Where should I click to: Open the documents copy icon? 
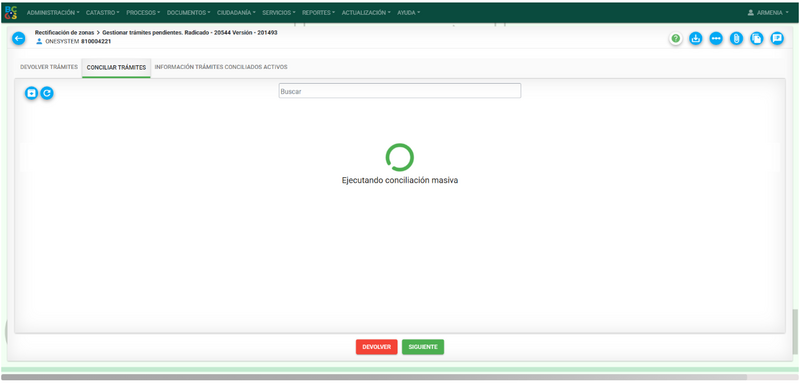[757, 38]
